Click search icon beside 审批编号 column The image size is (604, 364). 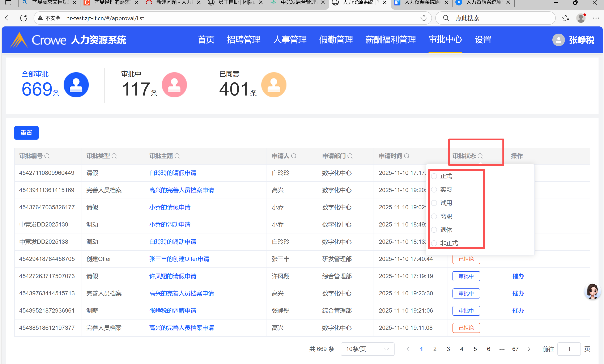47,156
